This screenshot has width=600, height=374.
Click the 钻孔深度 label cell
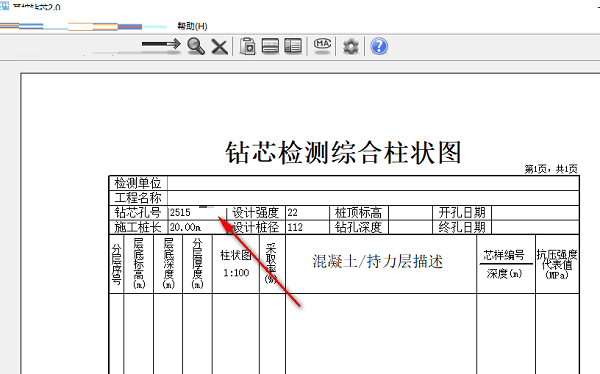pos(359,227)
